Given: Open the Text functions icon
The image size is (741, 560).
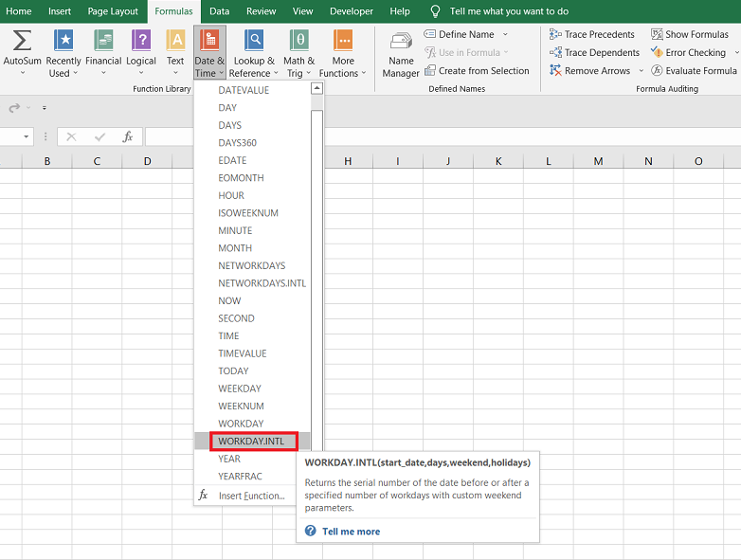Looking at the screenshot, I should pyautogui.click(x=175, y=41).
